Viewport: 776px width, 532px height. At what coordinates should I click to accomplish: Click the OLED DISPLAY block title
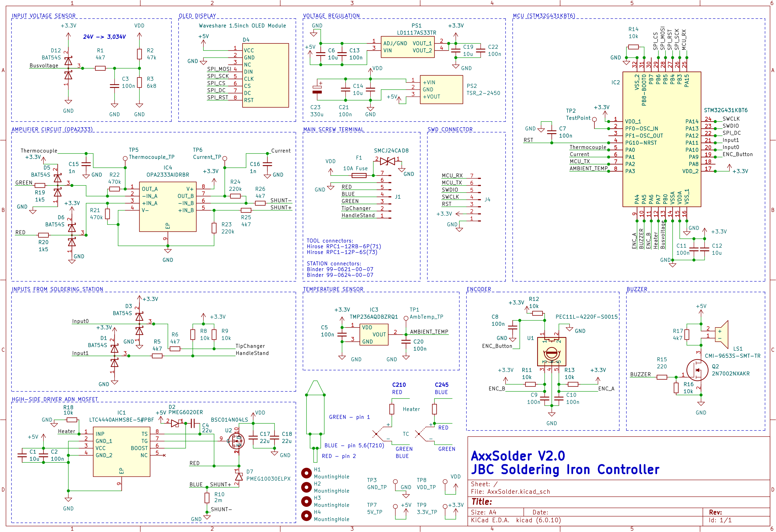coord(197,16)
